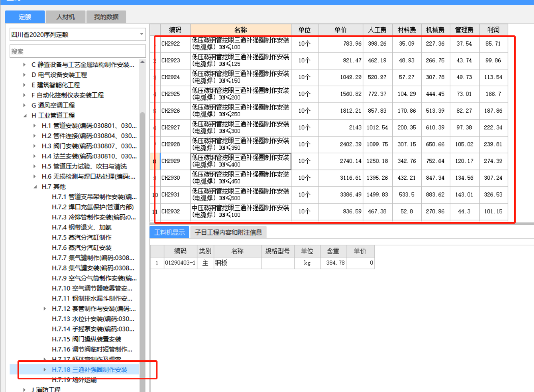This screenshot has height=392, width=534.
Task: Open the 子目工程内容和附注信息 tab
Action: click(x=228, y=232)
